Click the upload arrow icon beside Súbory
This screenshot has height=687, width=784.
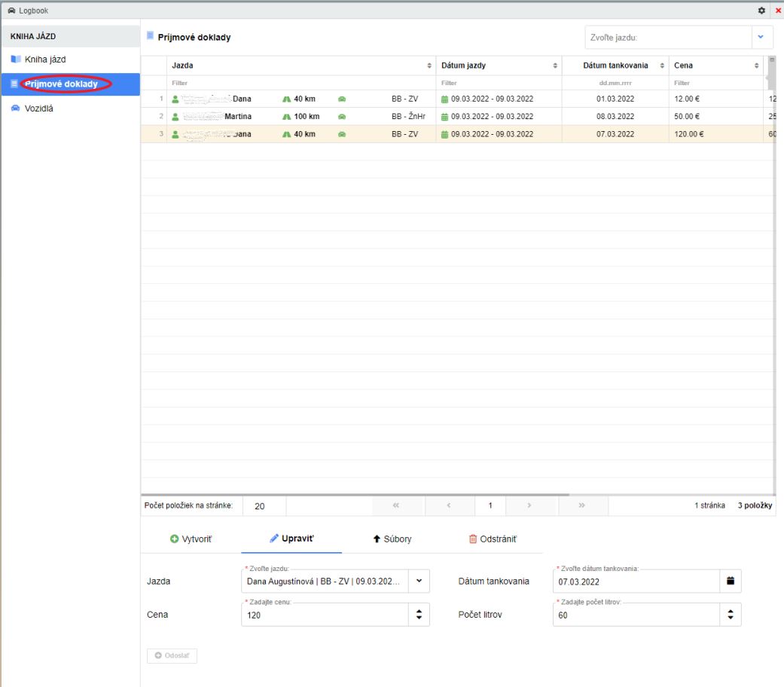click(x=377, y=539)
